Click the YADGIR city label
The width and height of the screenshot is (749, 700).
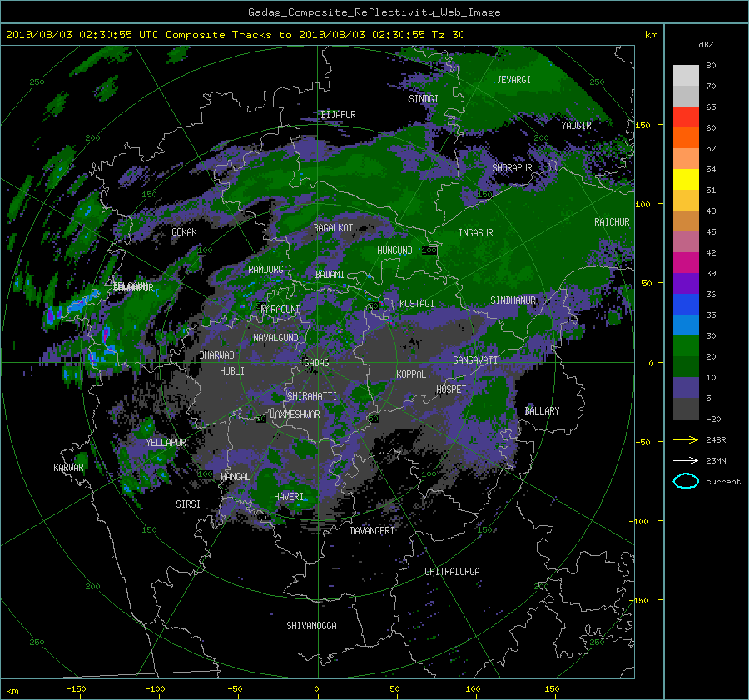coord(576,126)
